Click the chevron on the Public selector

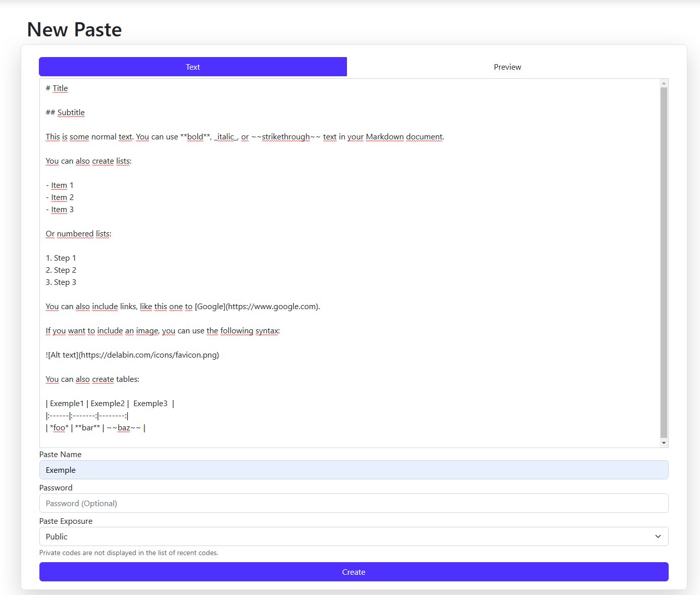pos(657,536)
